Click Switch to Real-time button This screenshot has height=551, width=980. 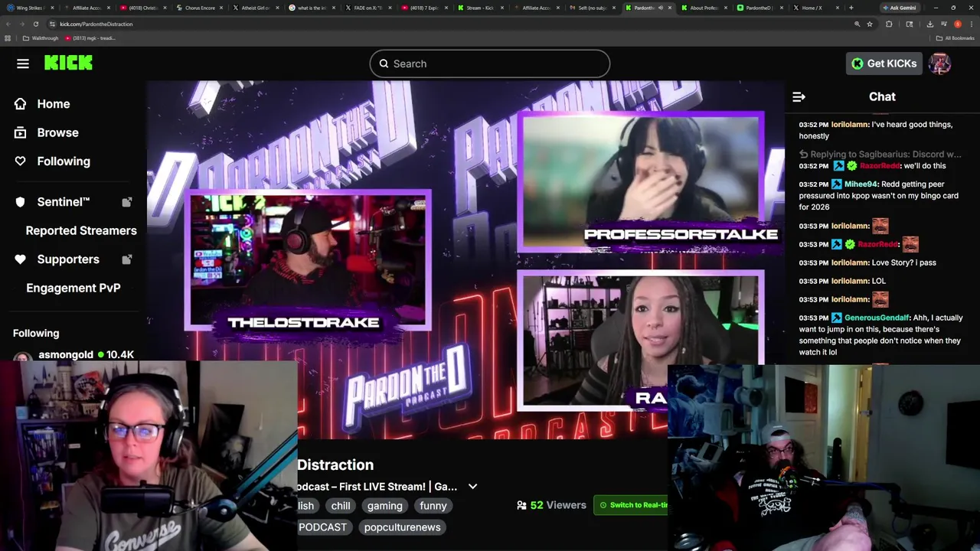[632, 505]
